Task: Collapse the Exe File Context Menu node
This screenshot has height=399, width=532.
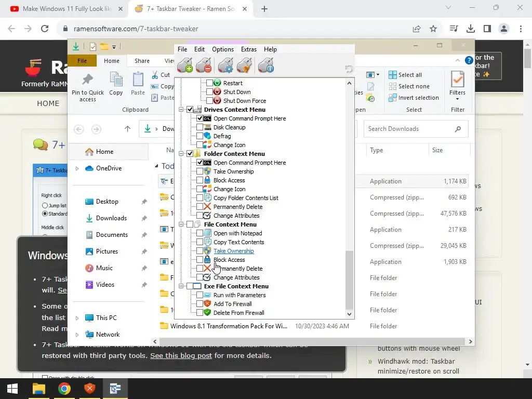Action: coord(181,286)
